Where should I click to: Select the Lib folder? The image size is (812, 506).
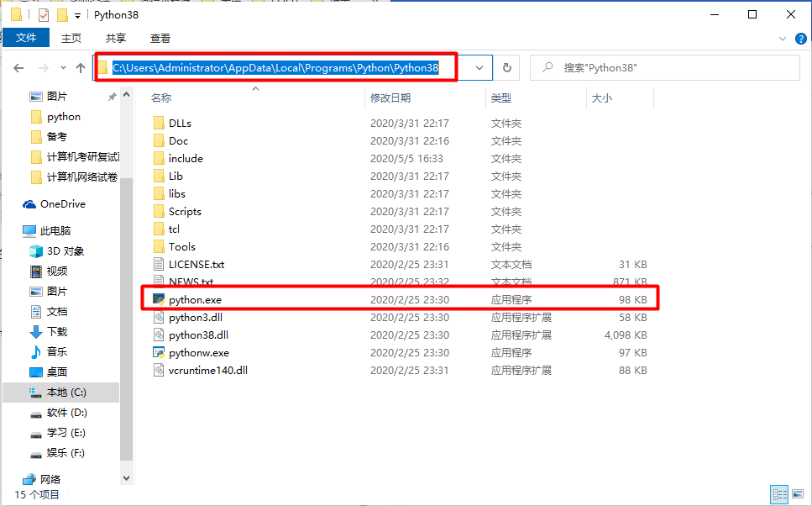(175, 177)
